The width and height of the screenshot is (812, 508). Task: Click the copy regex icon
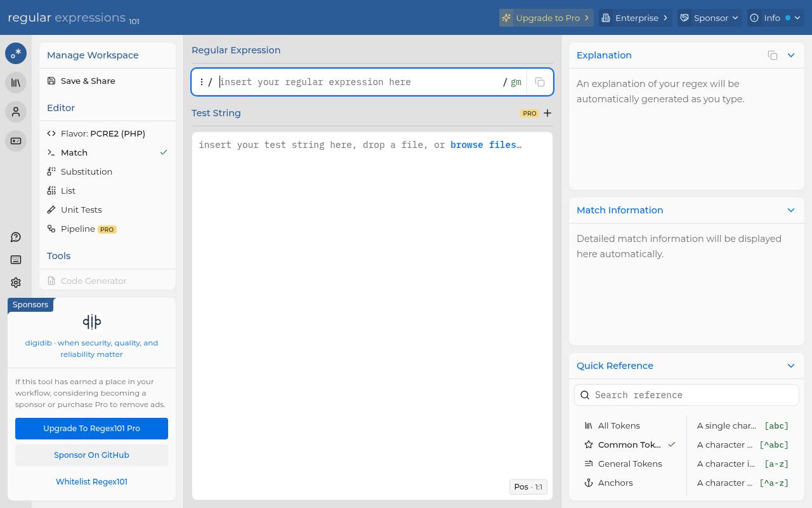point(540,82)
